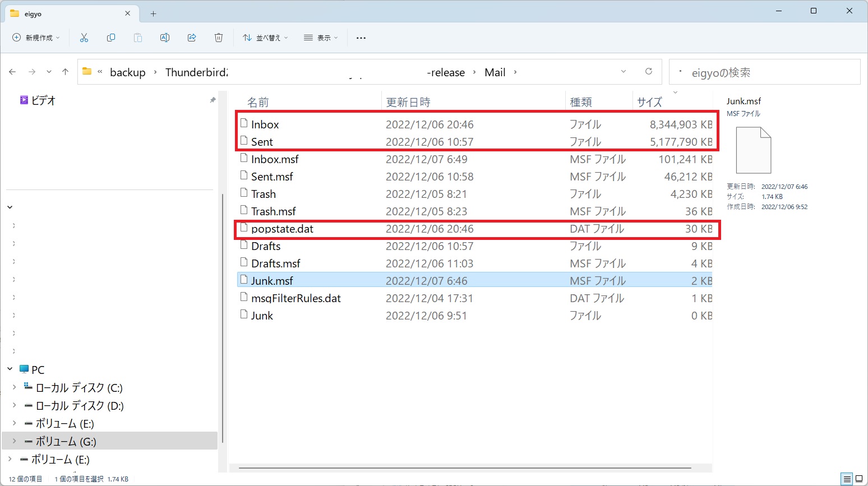Select the popstate.dat file

point(282,229)
